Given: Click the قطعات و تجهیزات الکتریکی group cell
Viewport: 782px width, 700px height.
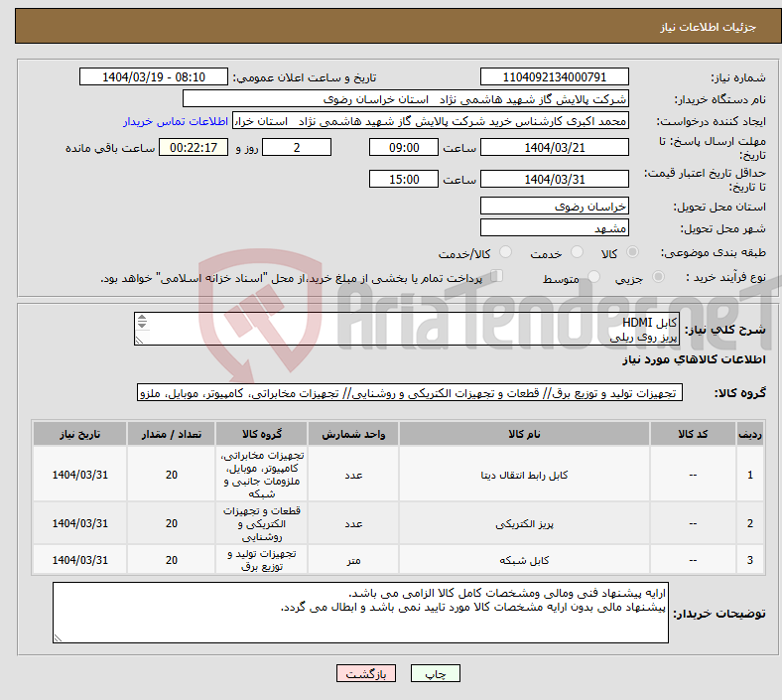Looking at the screenshot, I should point(262,523).
